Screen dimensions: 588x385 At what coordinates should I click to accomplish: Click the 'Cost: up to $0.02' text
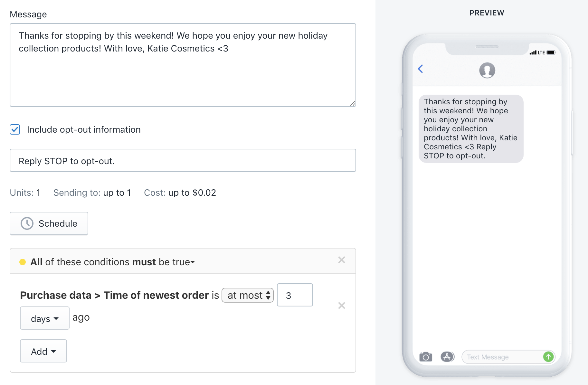click(x=180, y=192)
